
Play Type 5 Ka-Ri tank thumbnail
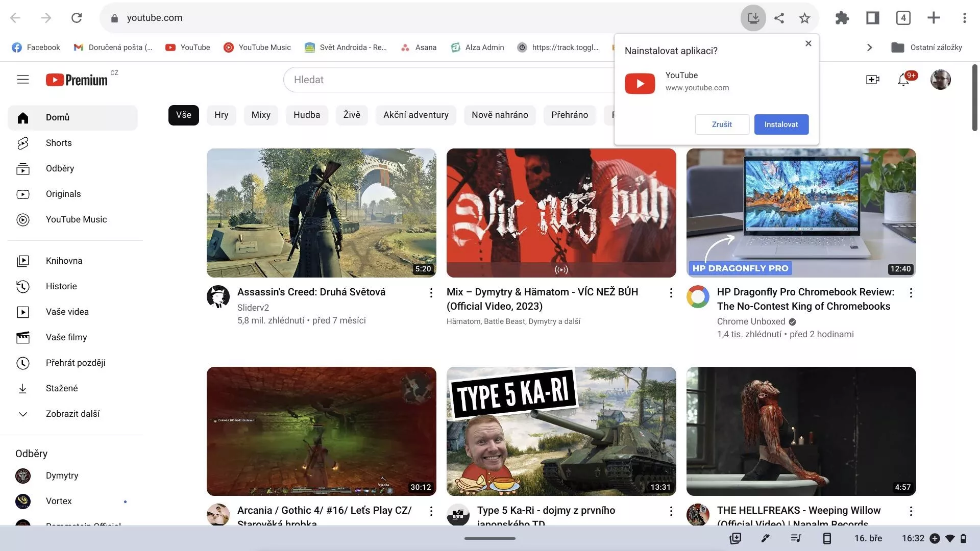[x=561, y=431]
